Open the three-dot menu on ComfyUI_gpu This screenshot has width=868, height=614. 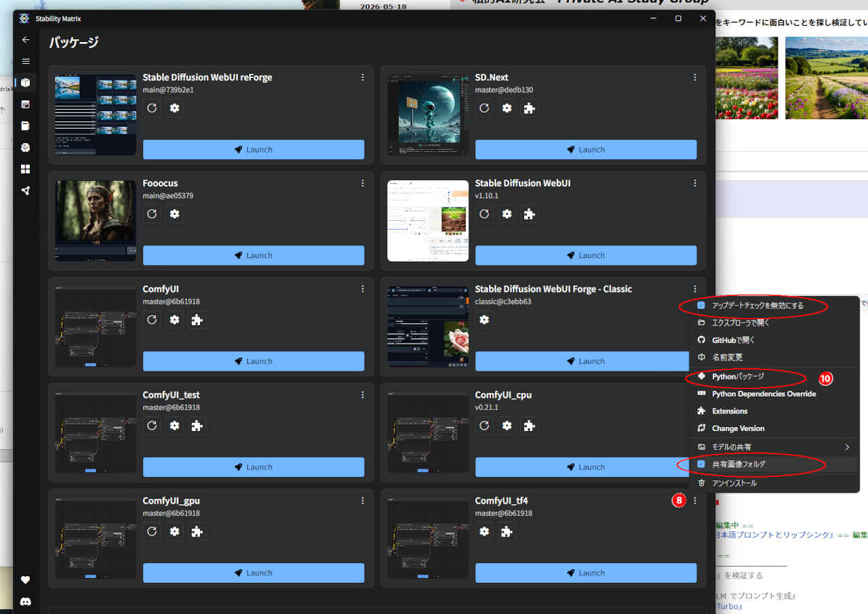coord(363,500)
